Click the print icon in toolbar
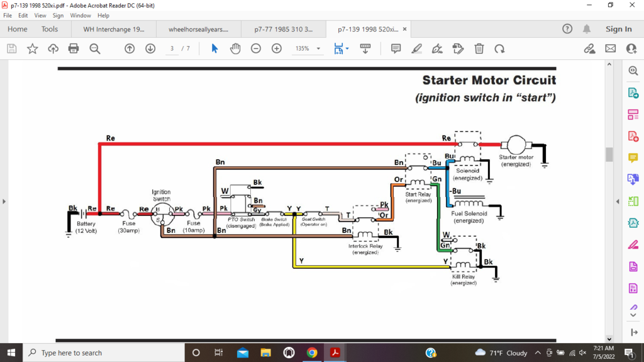This screenshot has height=362, width=644. (74, 48)
